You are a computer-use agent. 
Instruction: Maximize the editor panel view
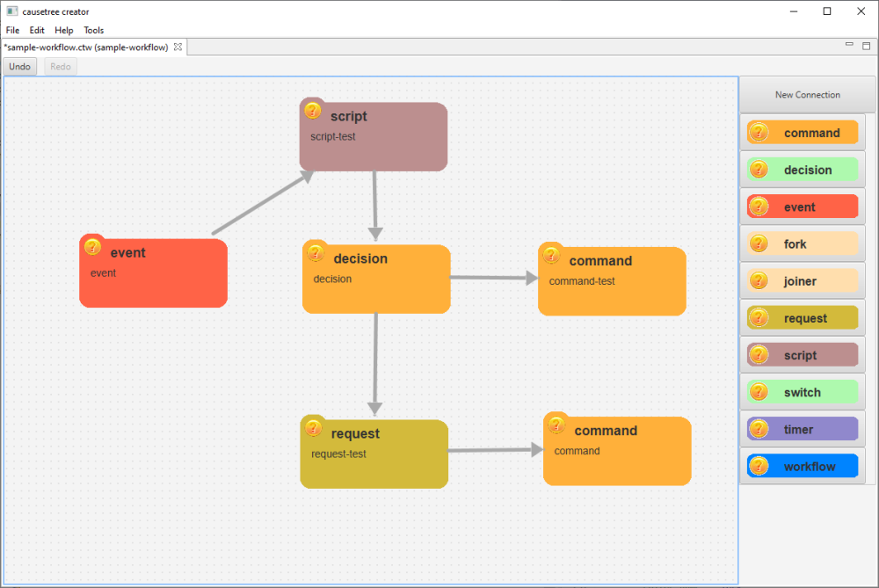[x=867, y=46]
